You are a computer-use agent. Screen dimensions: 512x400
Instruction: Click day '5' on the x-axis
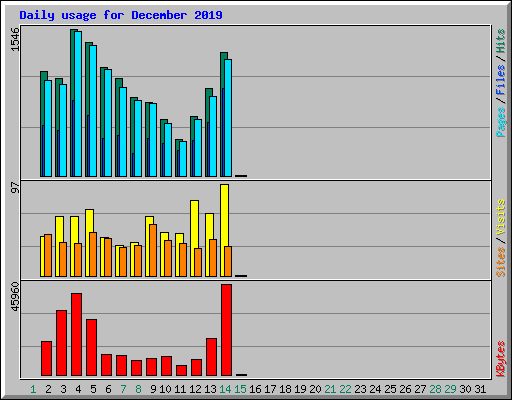[x=93, y=389]
